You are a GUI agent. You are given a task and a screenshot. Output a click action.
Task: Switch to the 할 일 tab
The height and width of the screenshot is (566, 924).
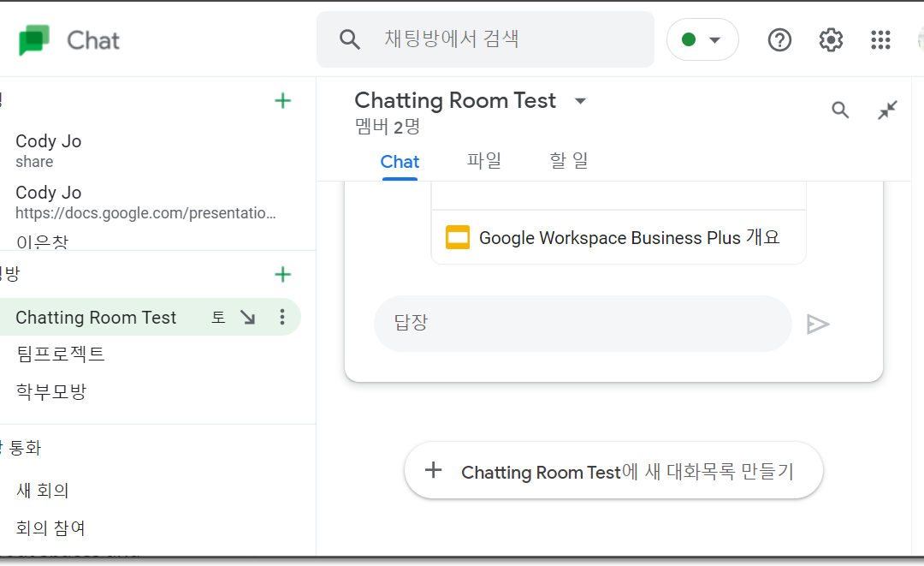[x=569, y=160]
